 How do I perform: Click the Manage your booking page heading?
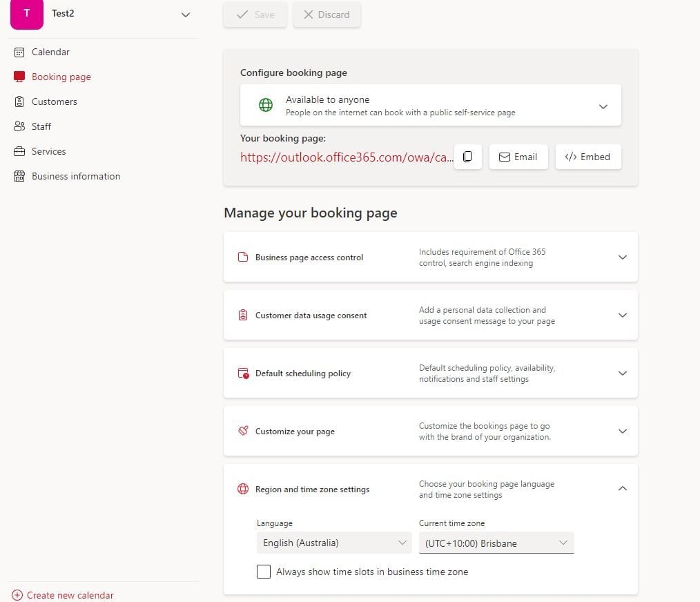pos(310,213)
